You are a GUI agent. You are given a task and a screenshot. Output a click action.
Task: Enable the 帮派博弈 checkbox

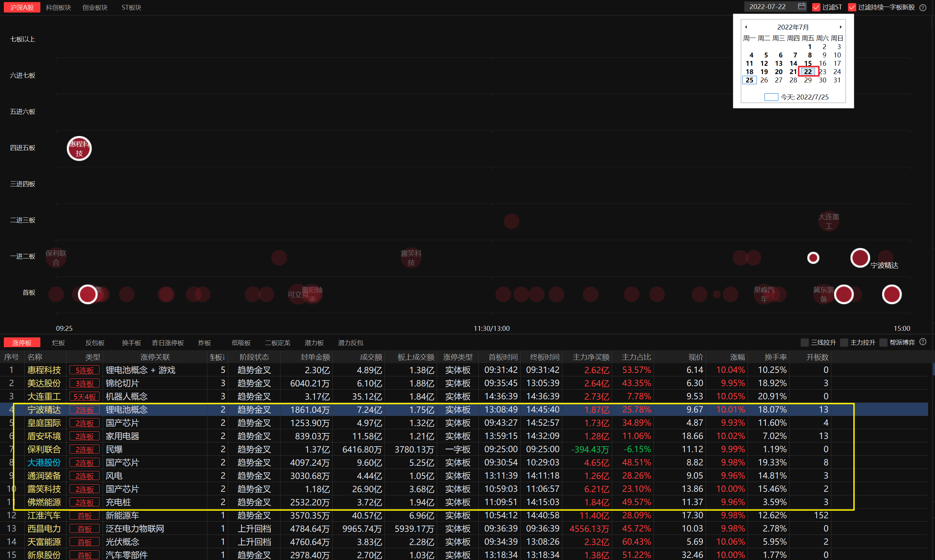point(883,342)
